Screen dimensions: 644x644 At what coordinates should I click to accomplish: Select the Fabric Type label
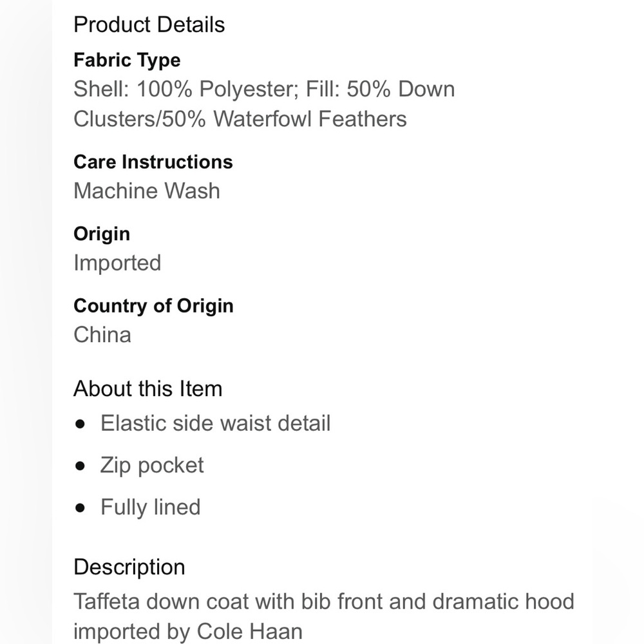127,61
